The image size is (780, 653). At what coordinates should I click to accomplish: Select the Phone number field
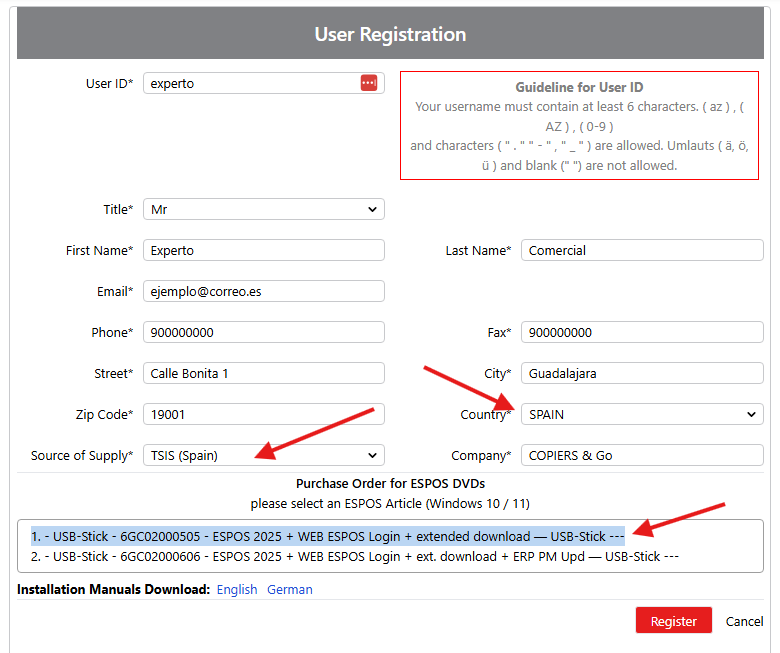(264, 332)
